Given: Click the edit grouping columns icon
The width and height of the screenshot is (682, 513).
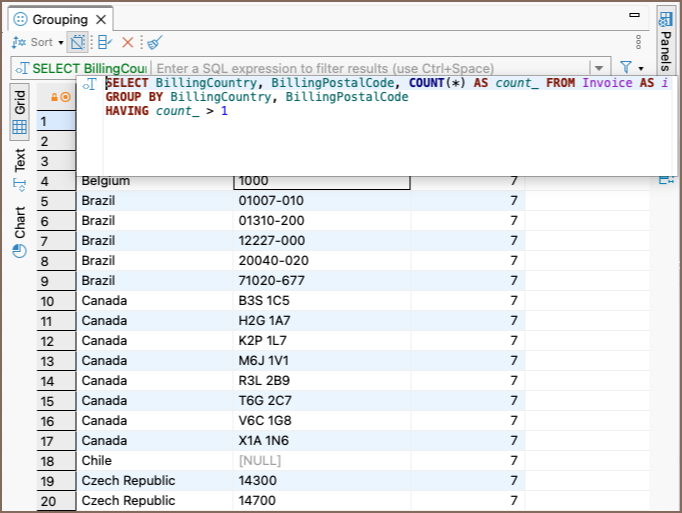Looking at the screenshot, I should [x=104, y=42].
